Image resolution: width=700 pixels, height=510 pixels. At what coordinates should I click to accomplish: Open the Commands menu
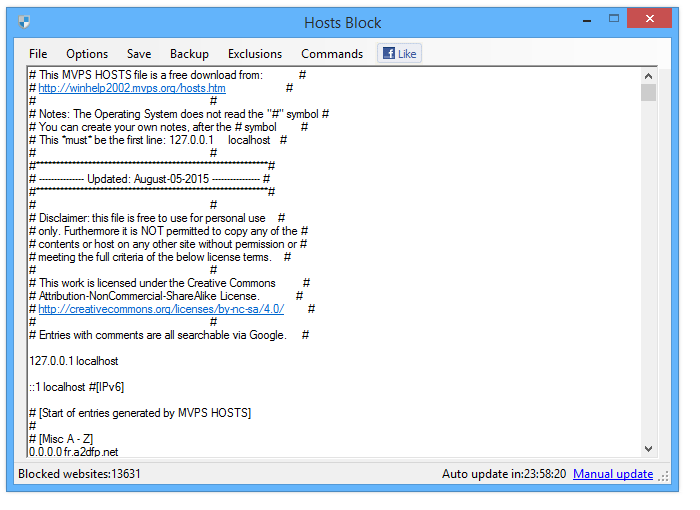[332, 54]
